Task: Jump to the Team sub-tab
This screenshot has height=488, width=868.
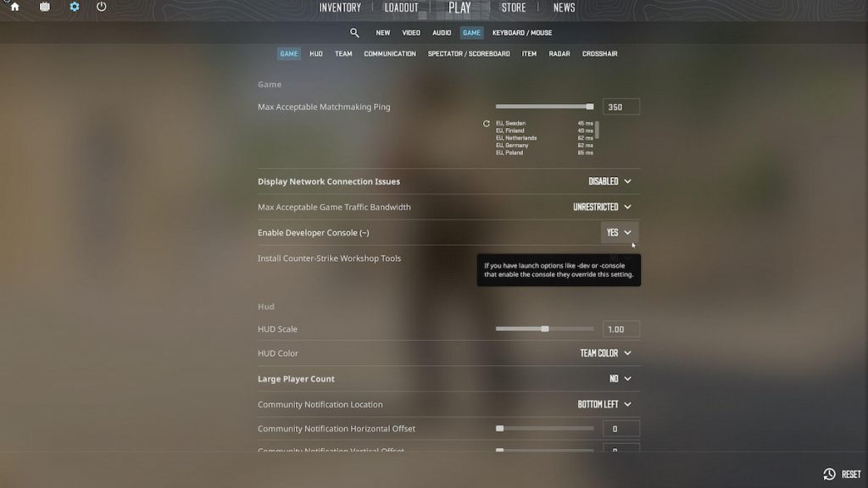Action: 343,53
